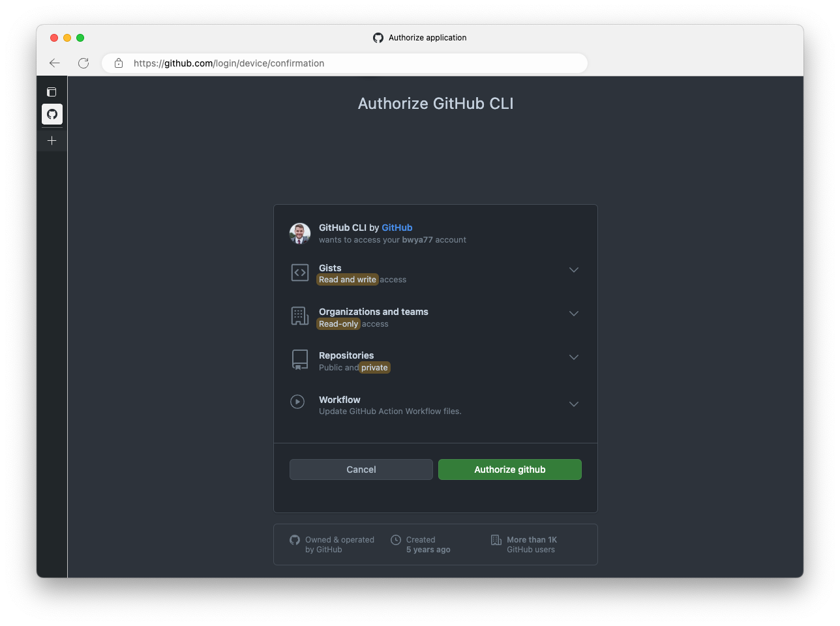
Task: Expand the Repositories permission details
Action: pyautogui.click(x=574, y=357)
